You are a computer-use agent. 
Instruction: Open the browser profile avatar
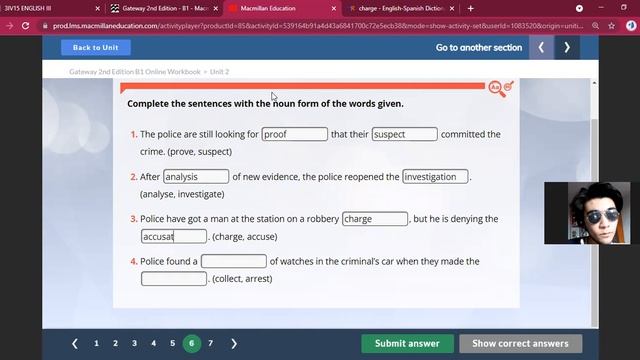coord(631,26)
